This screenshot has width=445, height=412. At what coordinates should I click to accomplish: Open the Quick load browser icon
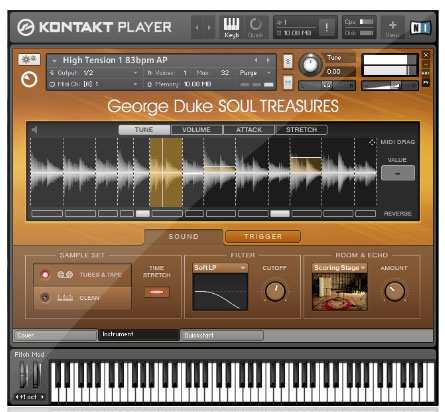click(x=256, y=27)
